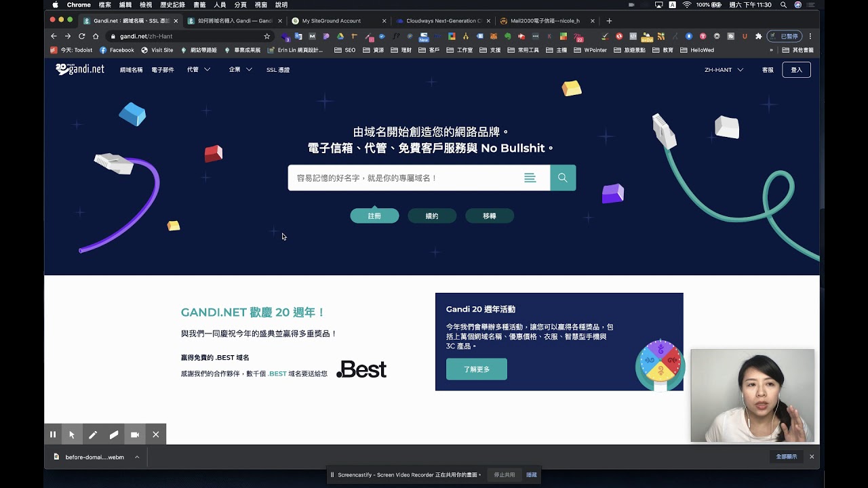Image resolution: width=868 pixels, height=488 pixels.
Task: Open the SSL 憑證 nav item
Action: click(278, 70)
